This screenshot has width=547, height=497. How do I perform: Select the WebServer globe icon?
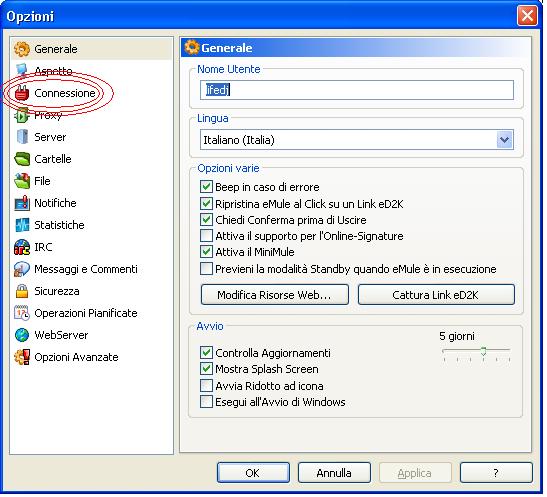(x=22, y=335)
